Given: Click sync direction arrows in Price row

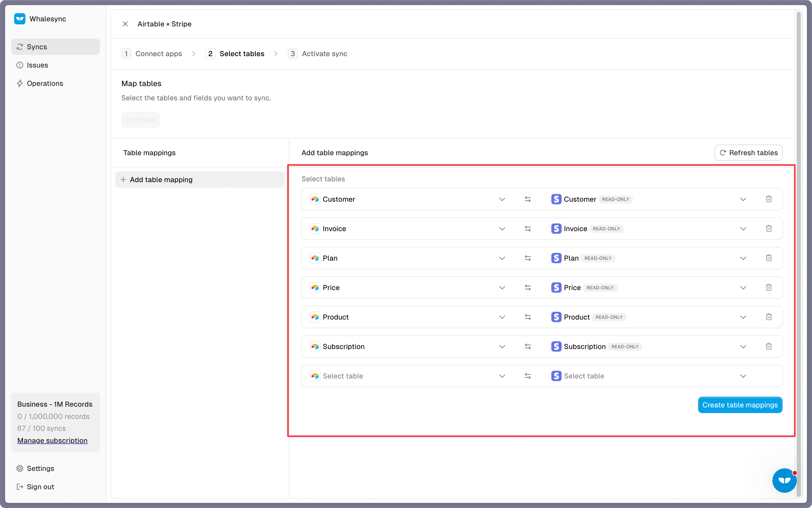Looking at the screenshot, I should 528,288.
